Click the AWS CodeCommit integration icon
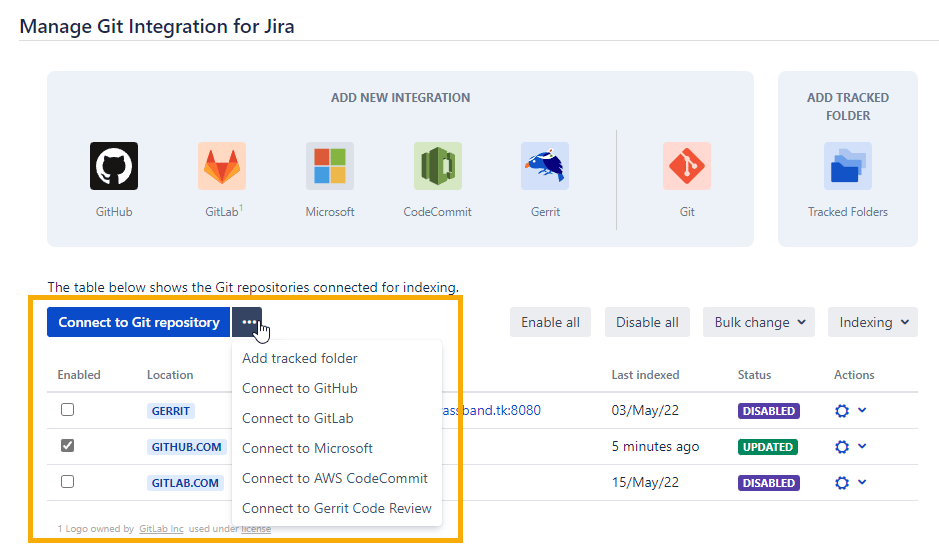The image size is (939, 549). click(437, 166)
